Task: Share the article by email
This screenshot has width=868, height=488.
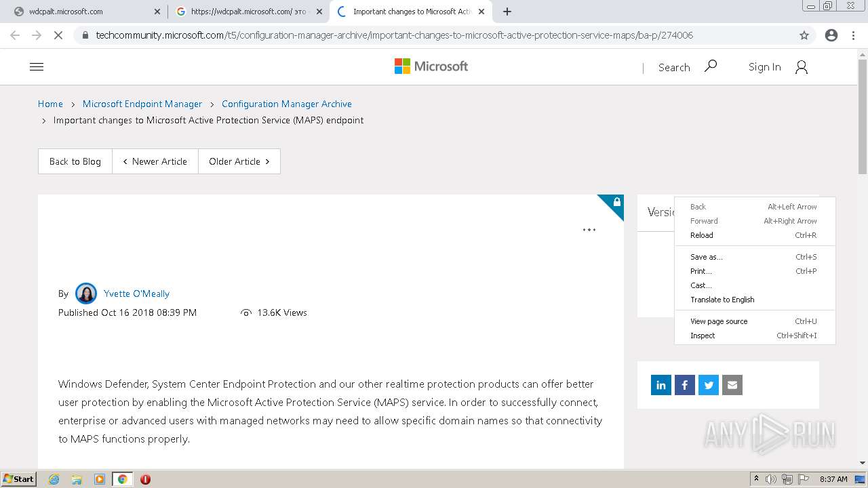Action: point(732,385)
